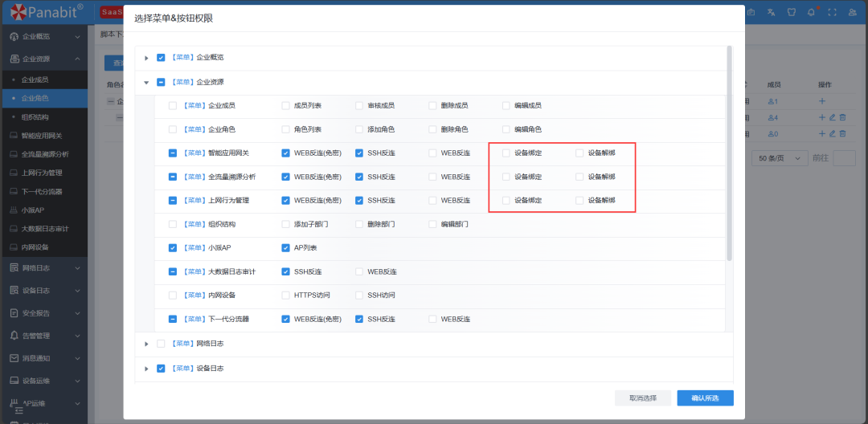
Task: Expand the 告警管理 sidebar chevron
Action: coord(77,336)
